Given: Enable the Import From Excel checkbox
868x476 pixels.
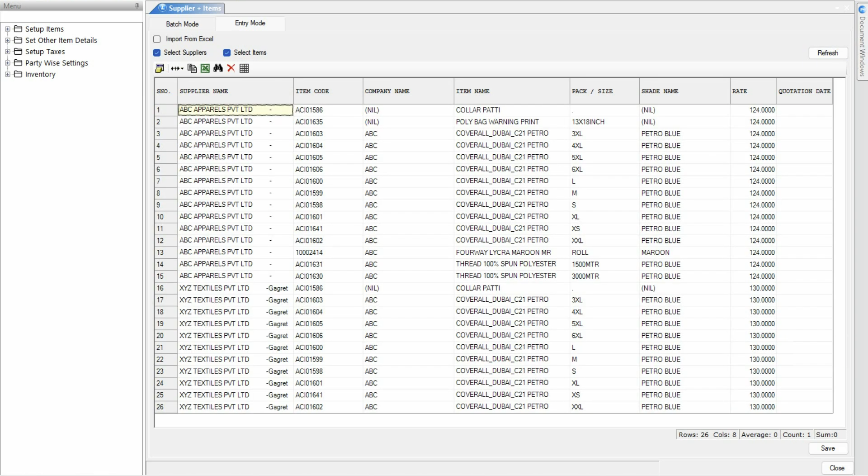Looking at the screenshot, I should 157,39.
